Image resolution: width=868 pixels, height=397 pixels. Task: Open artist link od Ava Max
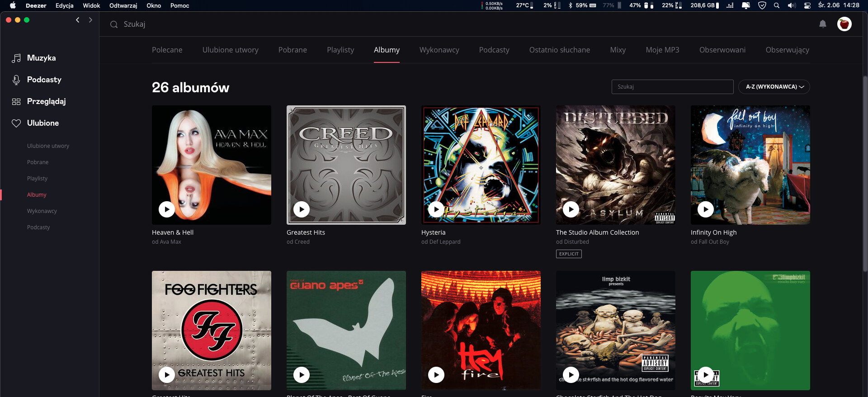pyautogui.click(x=166, y=242)
